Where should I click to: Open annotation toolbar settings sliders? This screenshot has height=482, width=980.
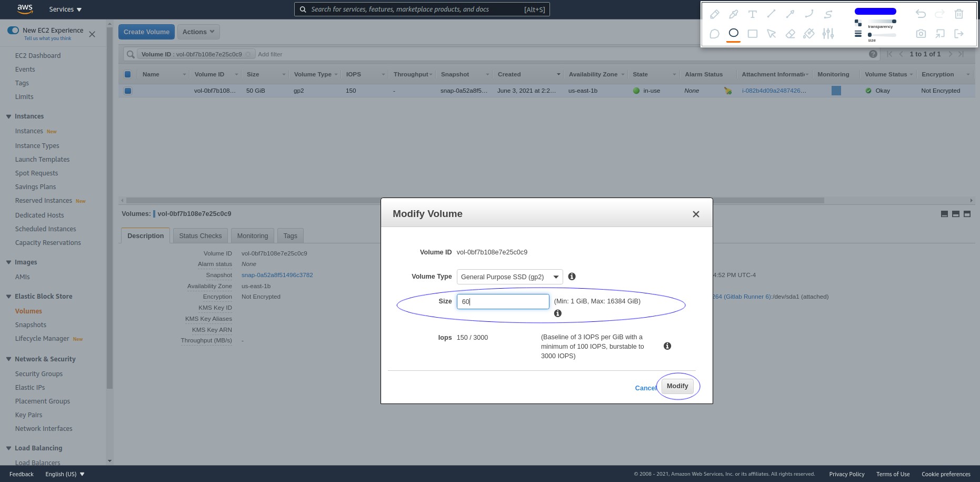[x=828, y=34]
